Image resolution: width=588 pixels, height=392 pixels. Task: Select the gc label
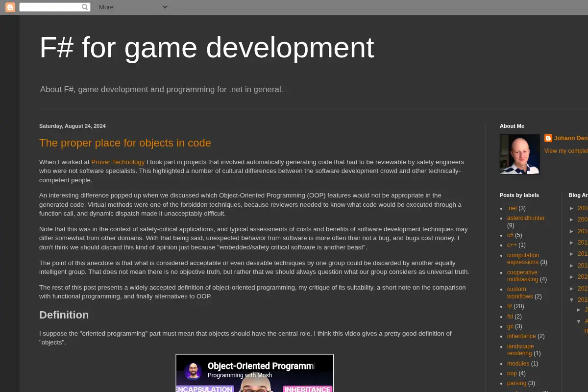point(510,326)
